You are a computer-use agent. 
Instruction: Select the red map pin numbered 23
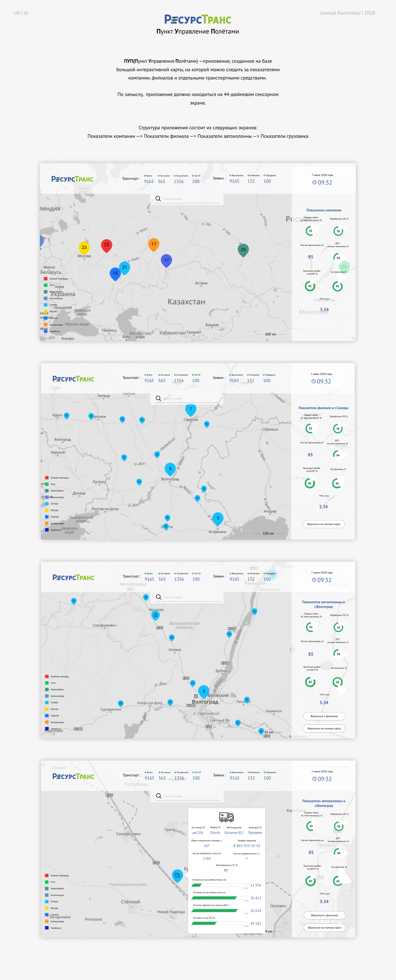coord(106,245)
